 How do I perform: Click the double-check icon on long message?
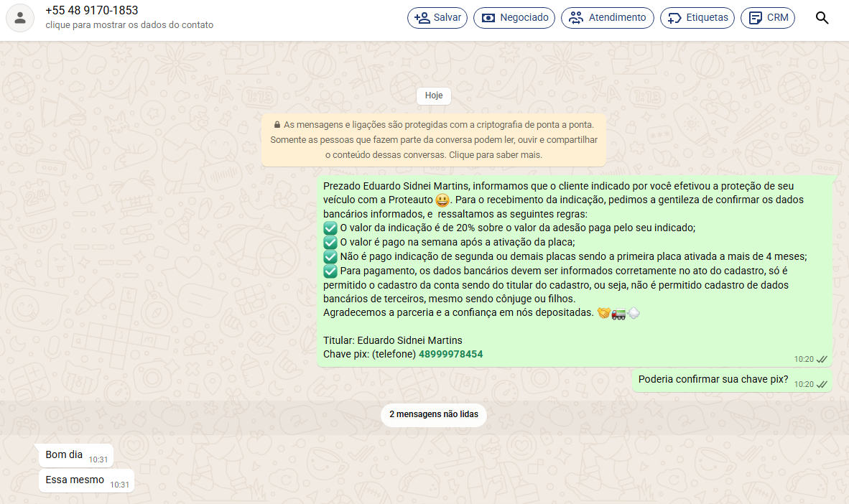pyautogui.click(x=822, y=359)
